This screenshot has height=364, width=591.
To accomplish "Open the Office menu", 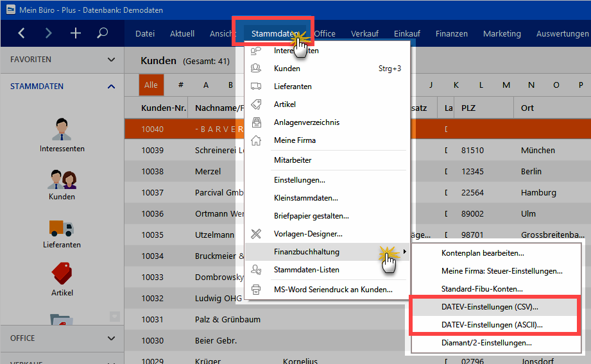I will tap(325, 33).
